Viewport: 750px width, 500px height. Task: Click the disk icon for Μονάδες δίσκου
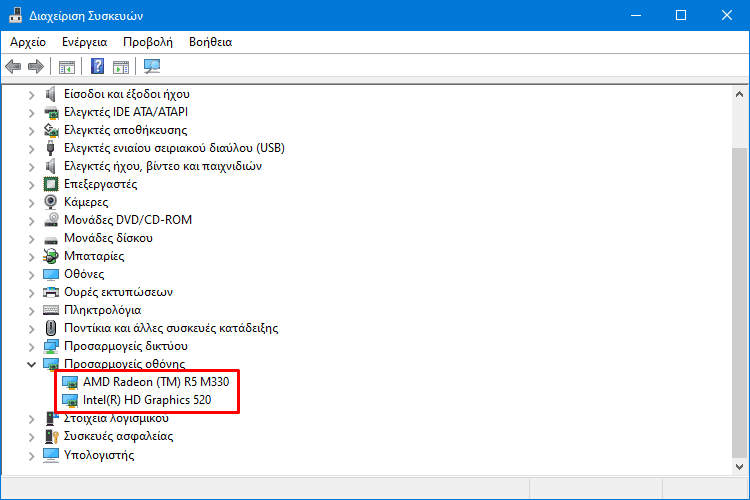point(51,239)
